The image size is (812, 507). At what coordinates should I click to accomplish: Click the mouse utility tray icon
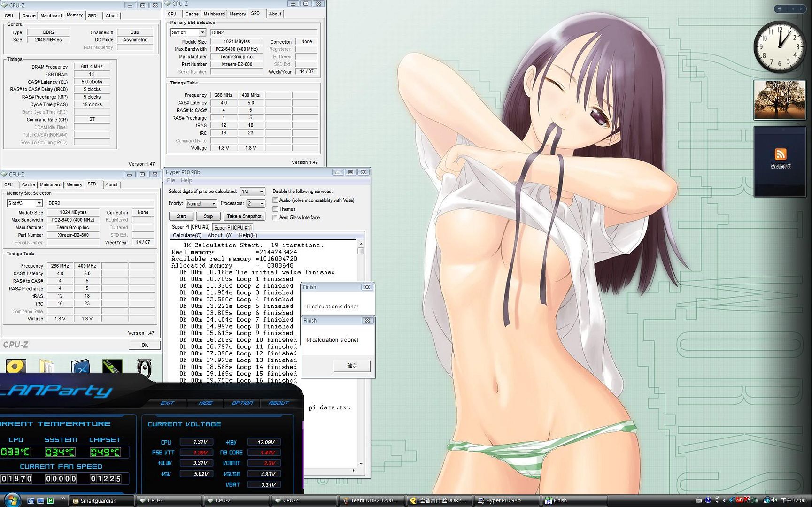pyautogui.click(x=755, y=500)
